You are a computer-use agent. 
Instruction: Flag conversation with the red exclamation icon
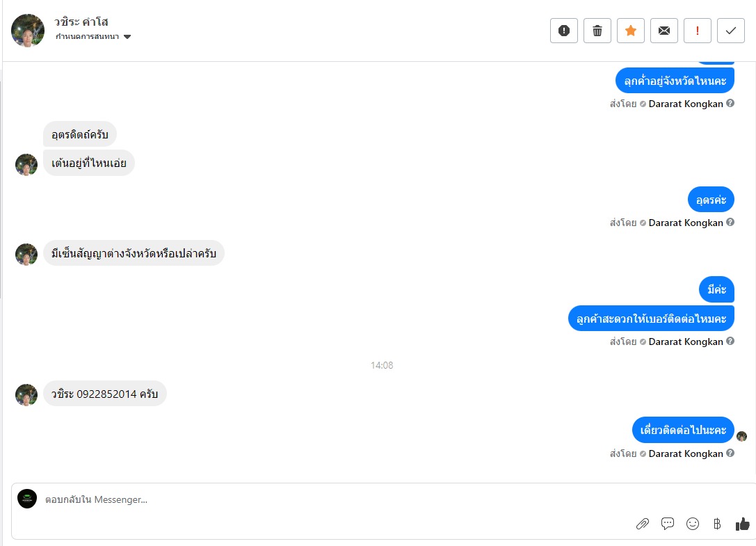[x=697, y=31]
